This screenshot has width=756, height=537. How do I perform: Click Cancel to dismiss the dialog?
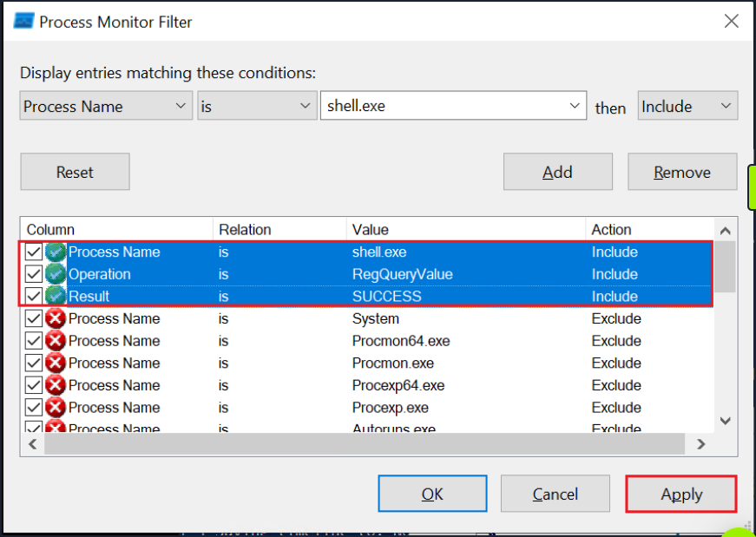click(555, 494)
